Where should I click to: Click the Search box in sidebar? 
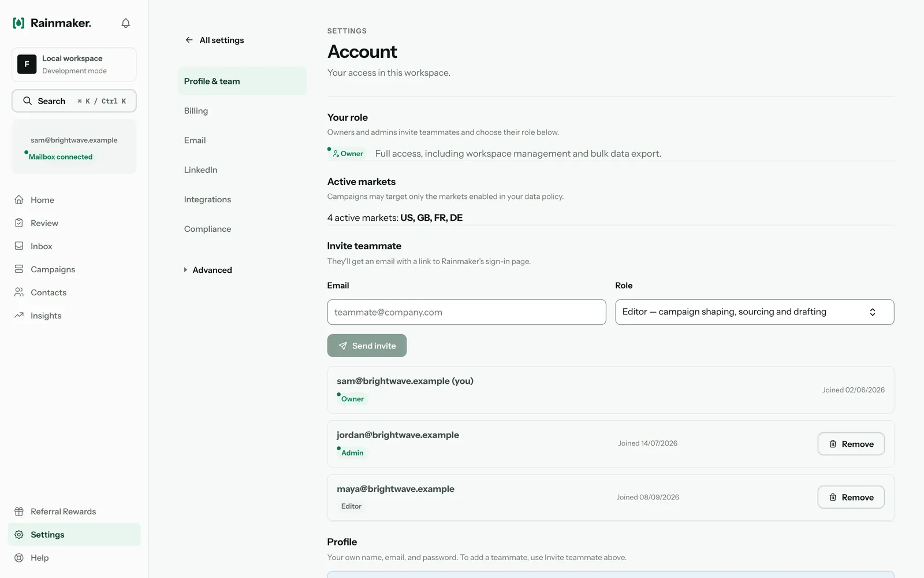click(74, 101)
